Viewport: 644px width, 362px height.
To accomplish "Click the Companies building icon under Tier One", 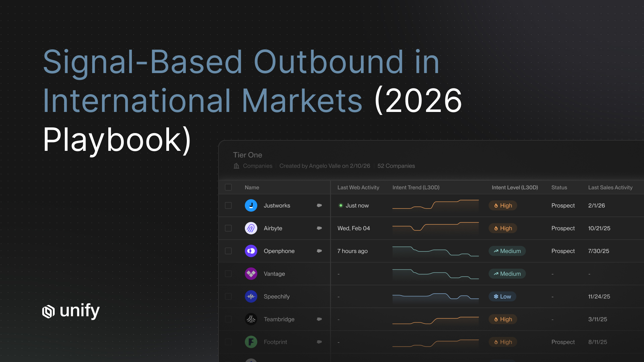I will (236, 166).
